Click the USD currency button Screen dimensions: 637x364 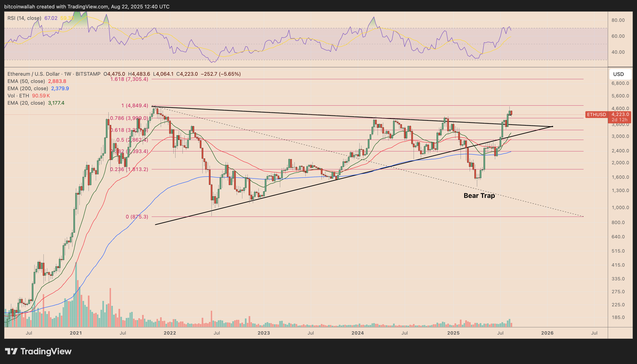pyautogui.click(x=620, y=74)
